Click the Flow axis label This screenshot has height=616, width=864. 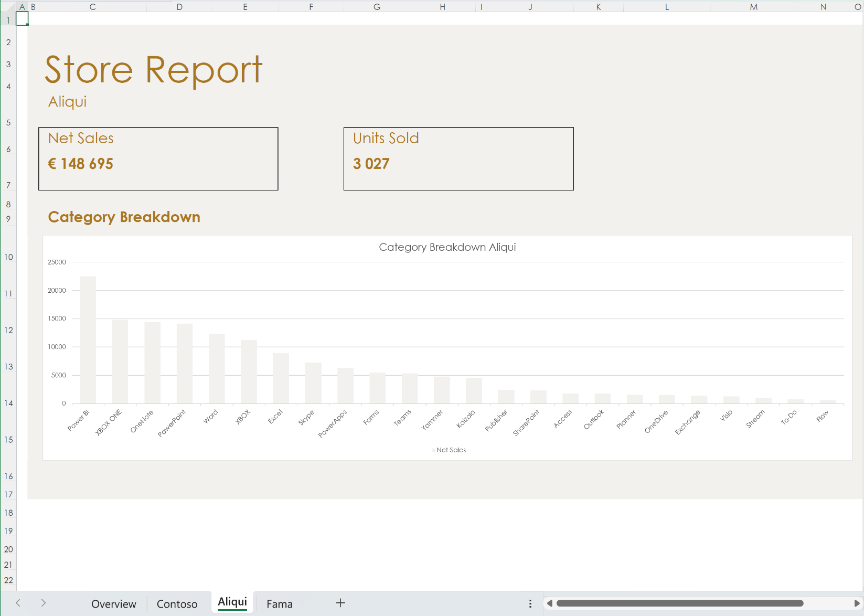[823, 416]
